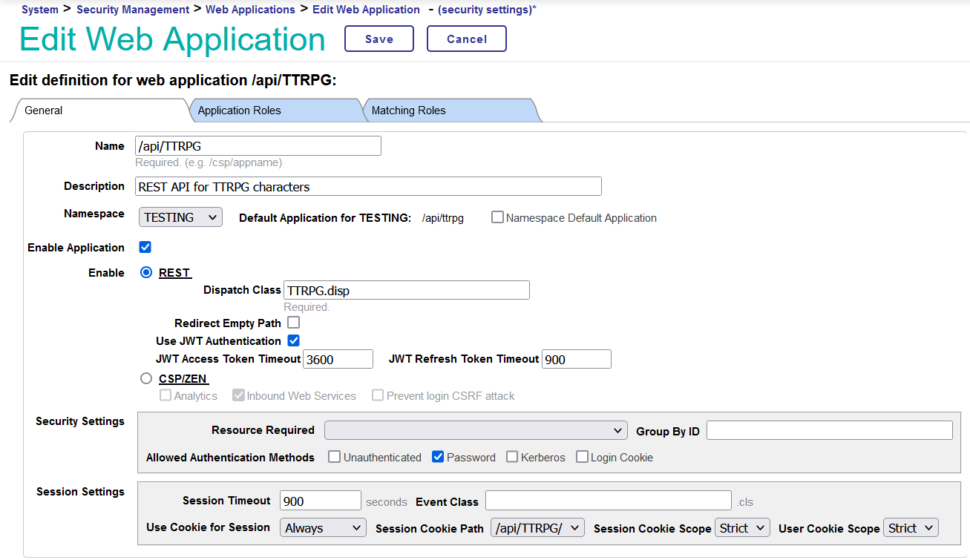Check the Unauthenticated authentication option
Viewport: 970px width, 560px height.
(333, 456)
